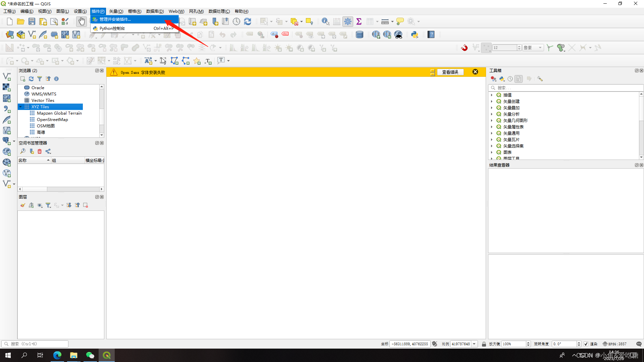Open toolbox options wrench icon
The image size is (644, 362).
coord(540,79)
